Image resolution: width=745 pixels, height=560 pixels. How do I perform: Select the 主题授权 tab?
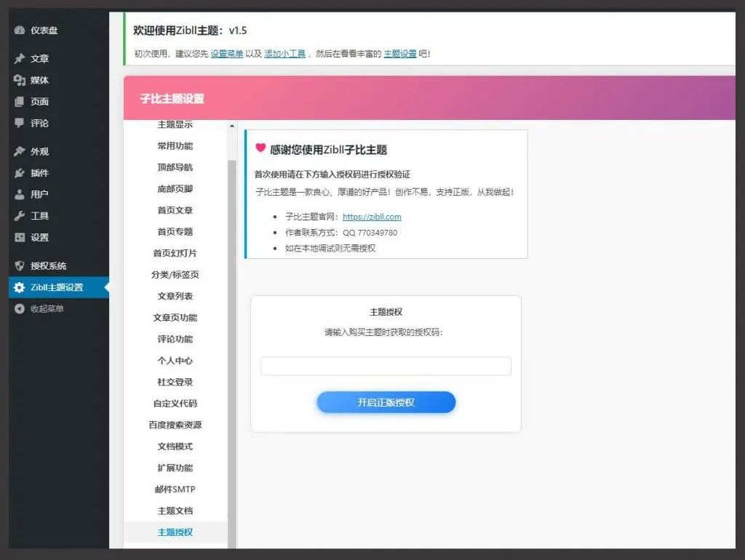pos(175,532)
